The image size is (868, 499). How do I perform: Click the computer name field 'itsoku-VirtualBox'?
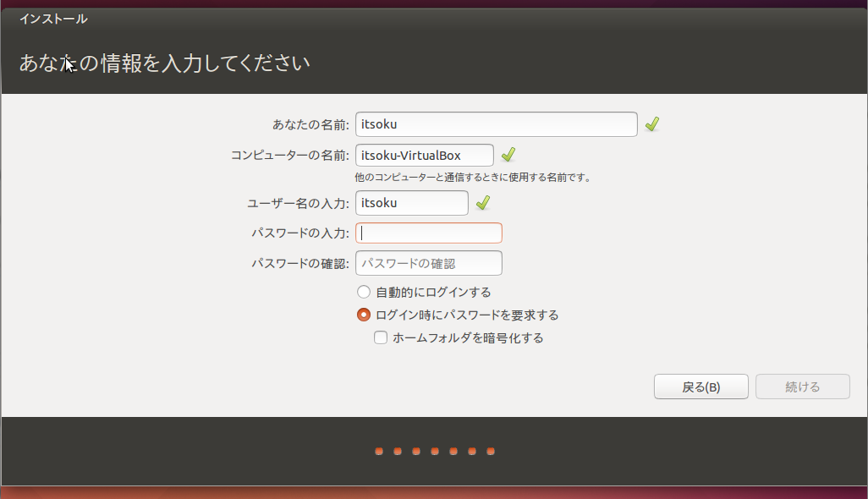(x=424, y=156)
